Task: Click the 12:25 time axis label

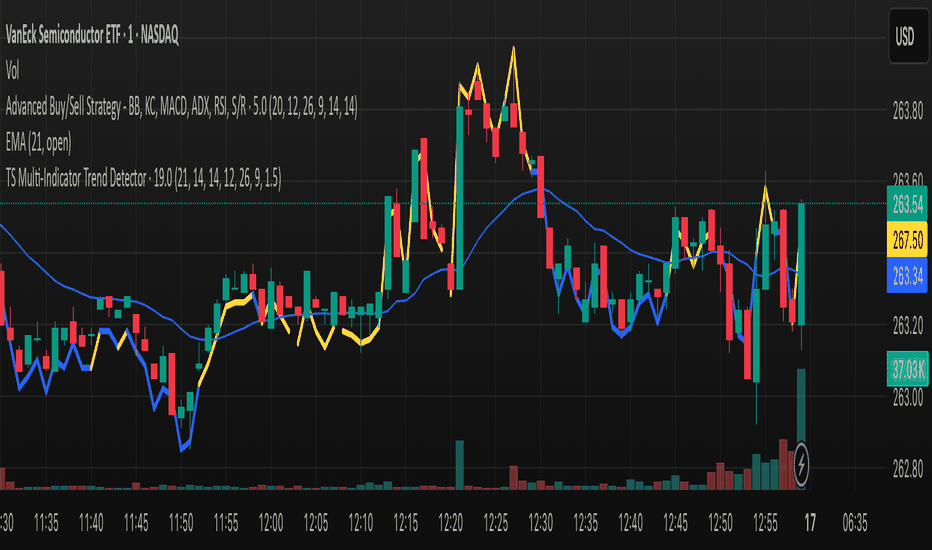Action: [495, 523]
